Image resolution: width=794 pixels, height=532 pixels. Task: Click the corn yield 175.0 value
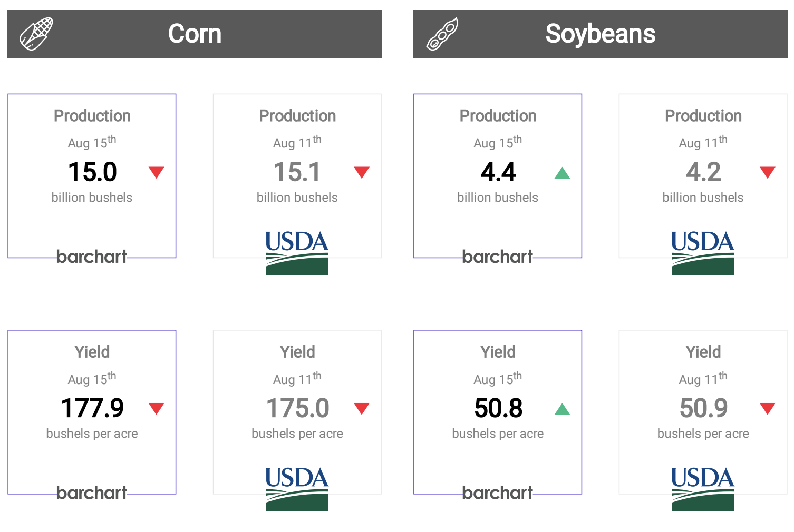tap(298, 408)
